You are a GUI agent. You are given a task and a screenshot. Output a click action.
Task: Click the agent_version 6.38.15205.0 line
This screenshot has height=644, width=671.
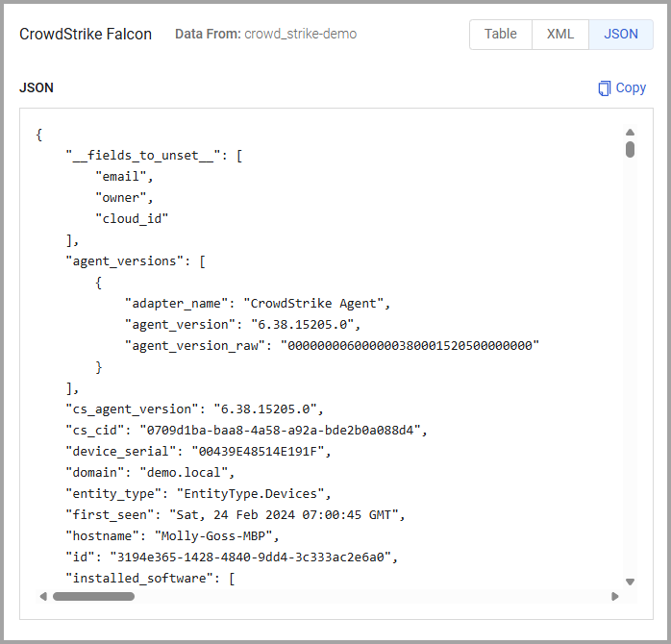[x=242, y=324]
